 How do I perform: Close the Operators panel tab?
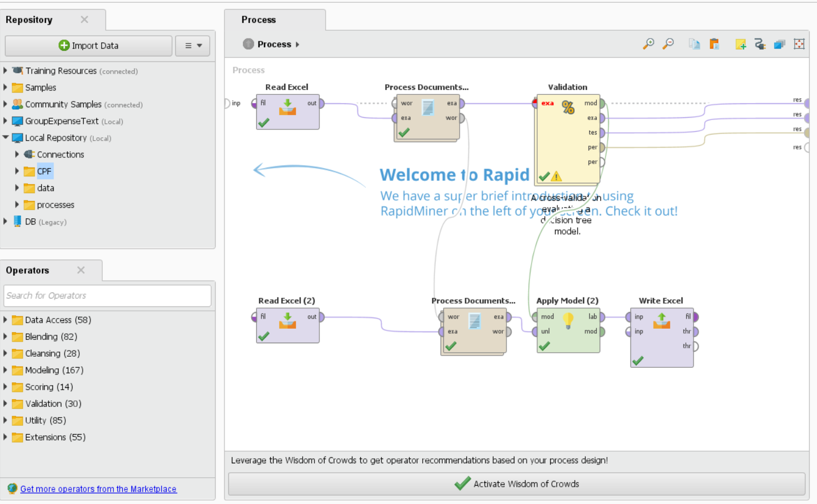pos(81,270)
